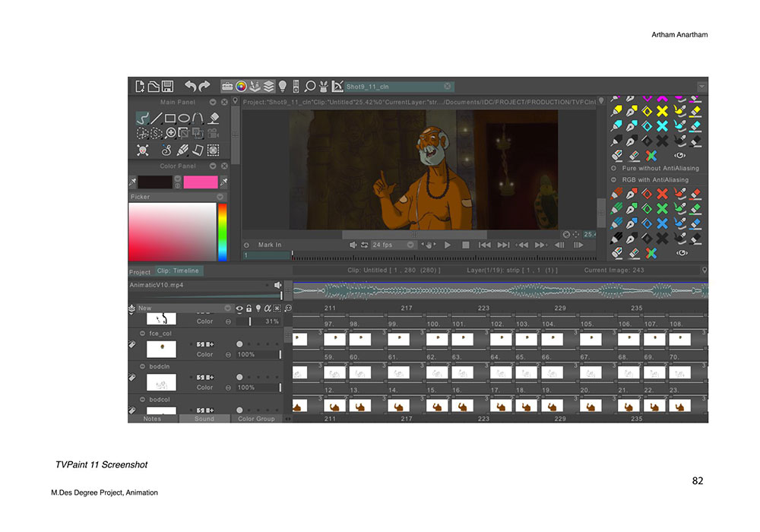Screen dimensions: 760x532
Task: Select the ellipse shape tool
Action: pos(183,117)
